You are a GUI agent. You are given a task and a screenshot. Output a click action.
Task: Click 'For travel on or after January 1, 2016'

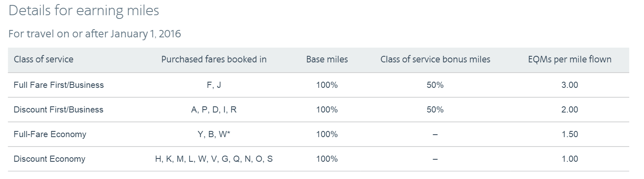[x=94, y=34]
